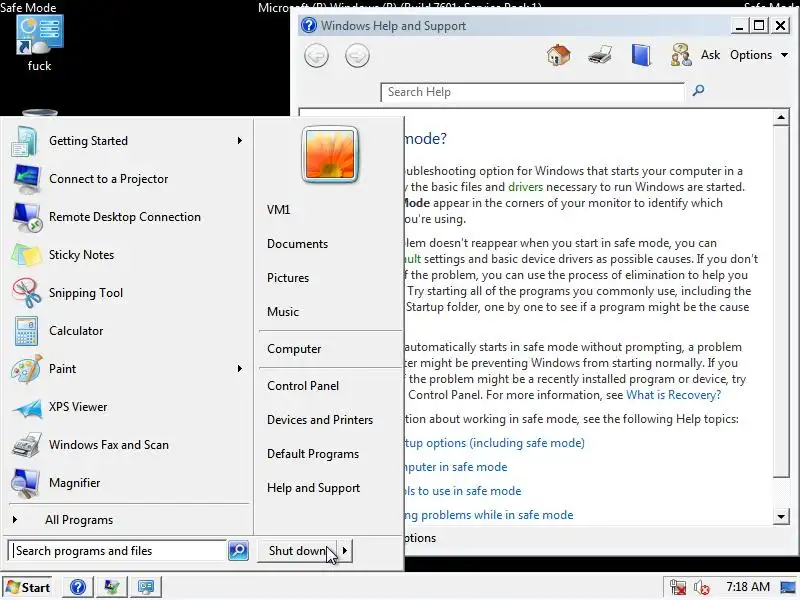800x600 pixels.
Task: Click the monitor taskbar icon beside tray
Action: click(146, 587)
